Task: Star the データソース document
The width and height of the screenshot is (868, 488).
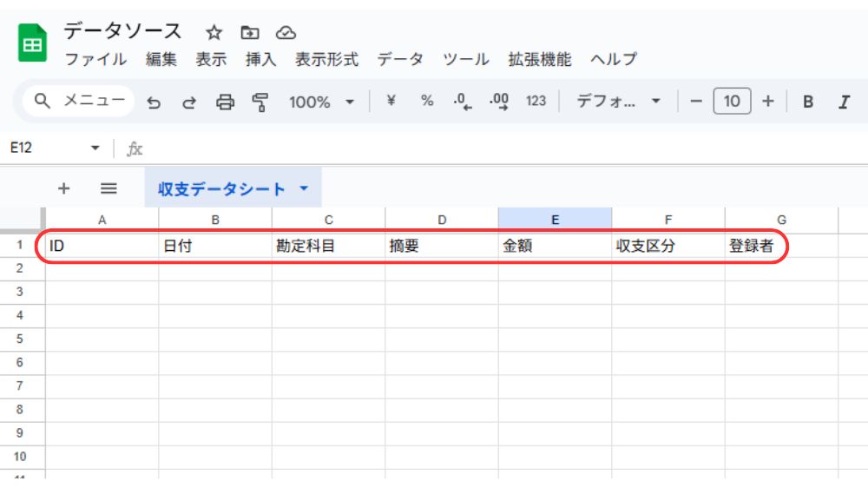Action: (214, 33)
